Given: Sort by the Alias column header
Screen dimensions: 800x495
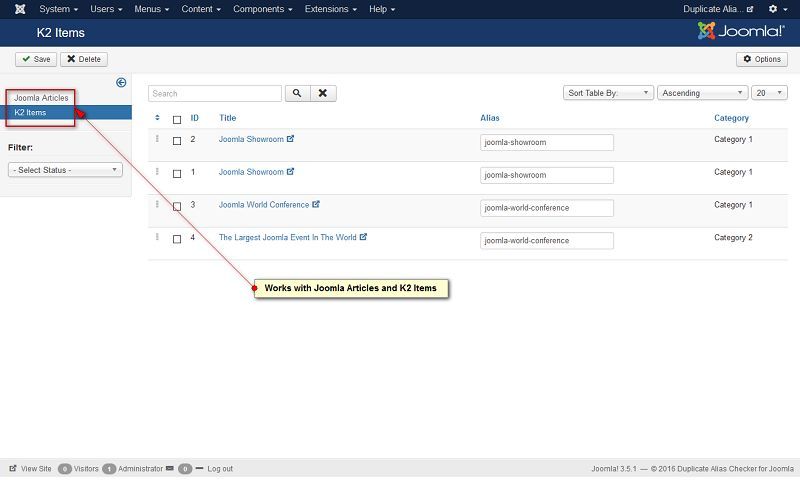Looking at the screenshot, I should pyautogui.click(x=490, y=118).
